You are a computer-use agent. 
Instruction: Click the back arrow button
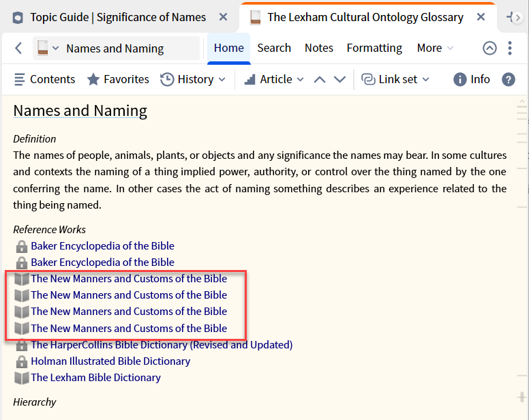19,48
